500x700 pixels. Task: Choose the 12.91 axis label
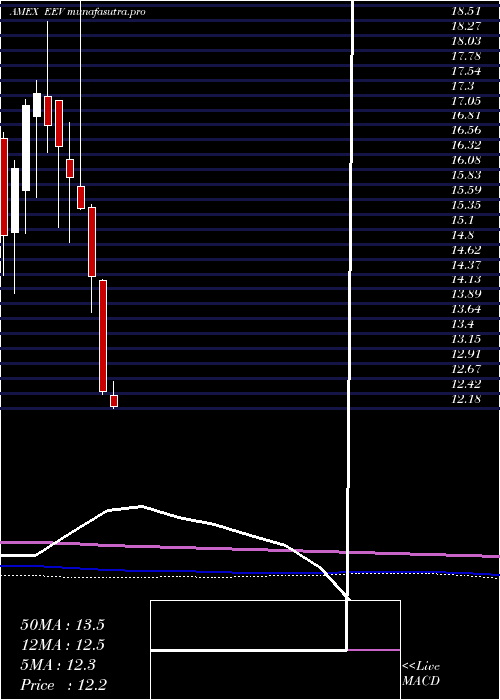466,354
